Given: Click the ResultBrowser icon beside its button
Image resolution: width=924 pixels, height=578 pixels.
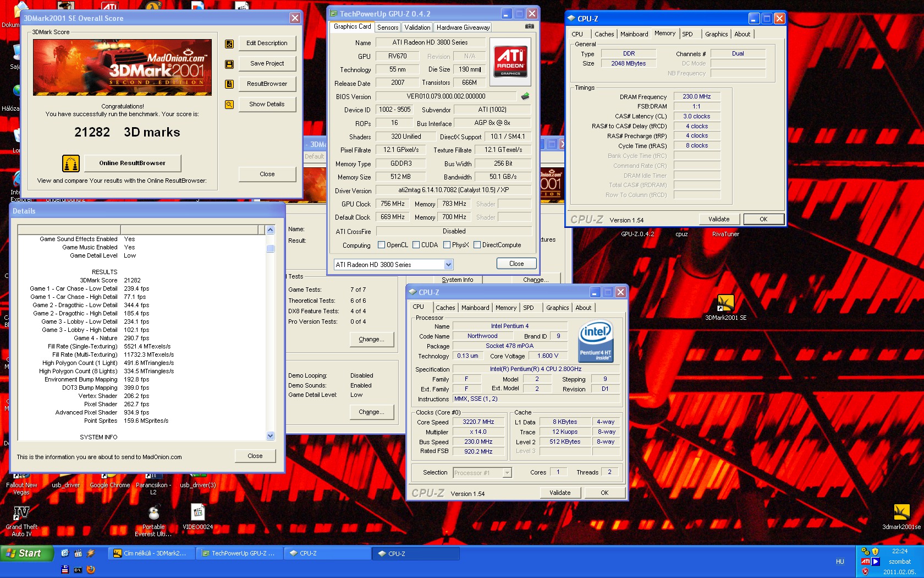Looking at the screenshot, I should coord(229,84).
